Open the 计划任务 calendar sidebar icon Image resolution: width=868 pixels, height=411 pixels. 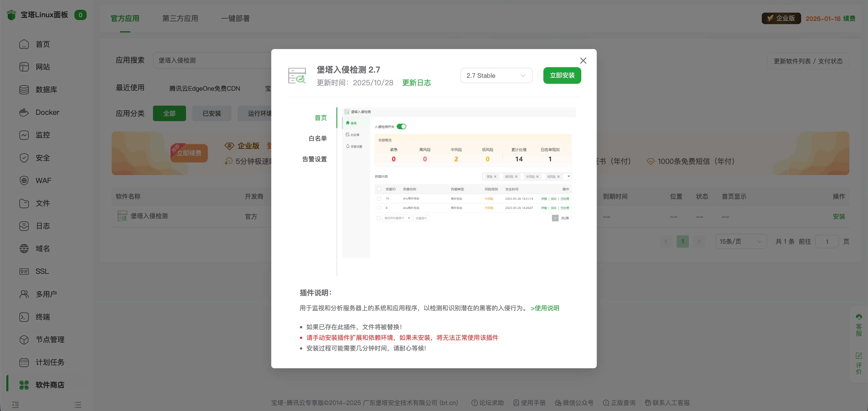[24, 362]
